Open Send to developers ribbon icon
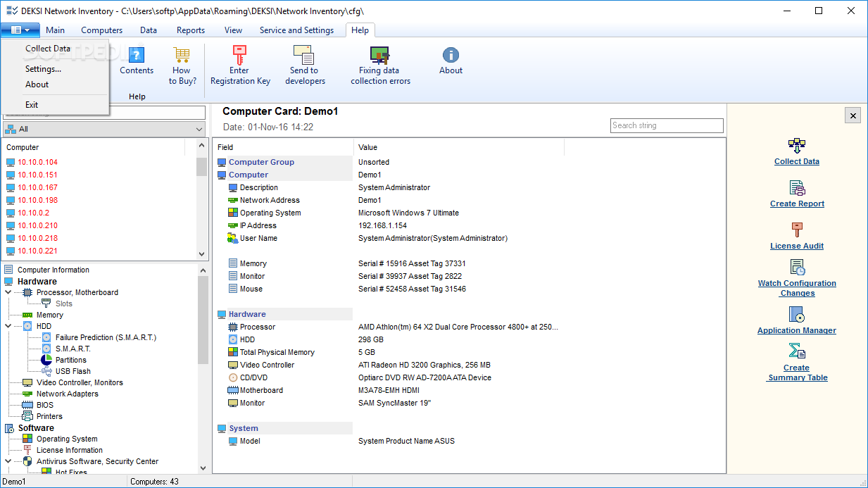The width and height of the screenshot is (868, 488). 303,55
